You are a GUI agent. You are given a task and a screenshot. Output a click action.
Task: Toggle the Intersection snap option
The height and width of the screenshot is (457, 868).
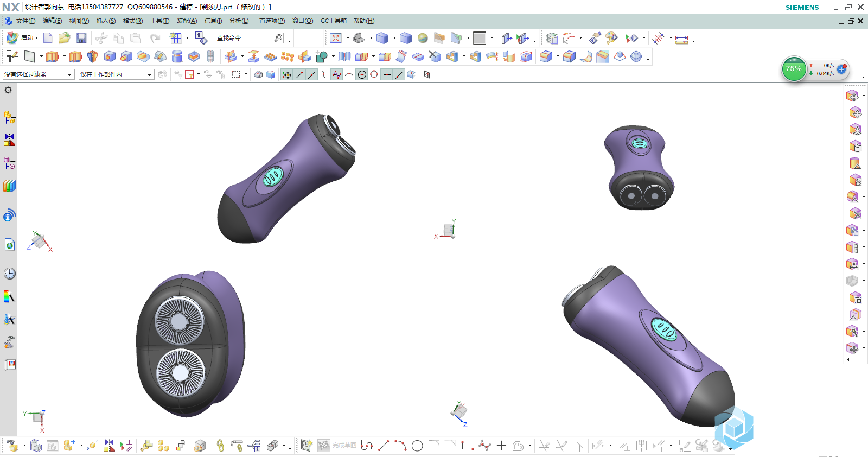coord(349,74)
